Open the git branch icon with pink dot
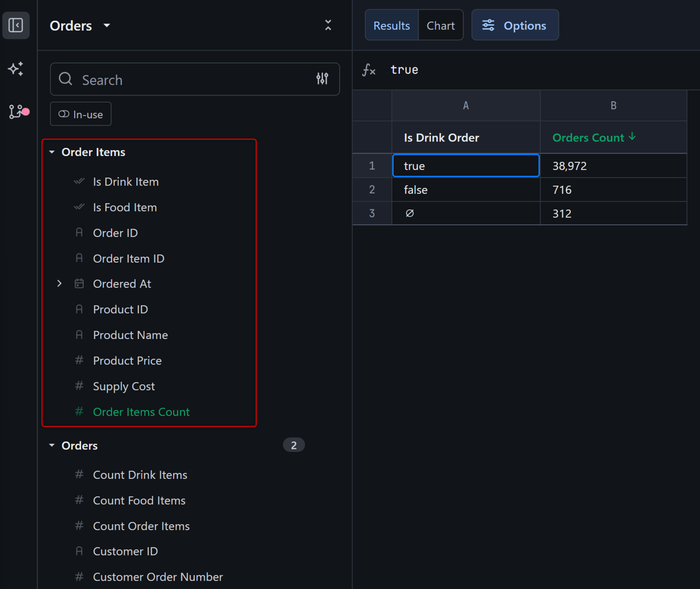 tap(19, 112)
